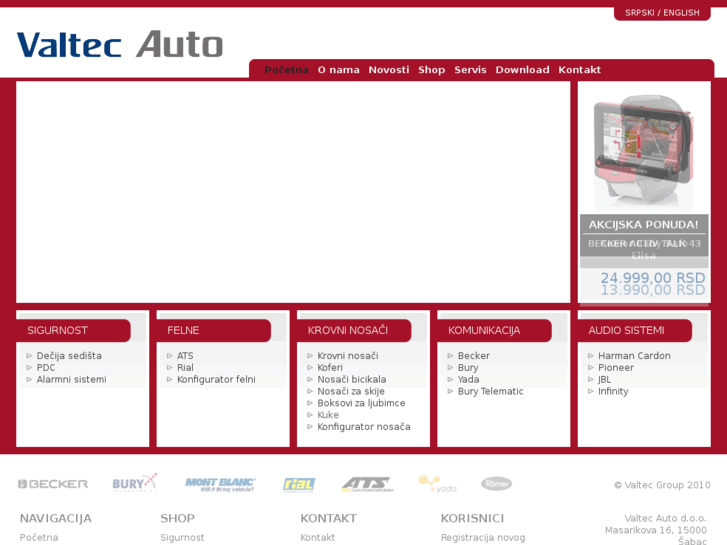Open JBL link
Image resolution: width=727 pixels, height=545 pixels.
(605, 379)
